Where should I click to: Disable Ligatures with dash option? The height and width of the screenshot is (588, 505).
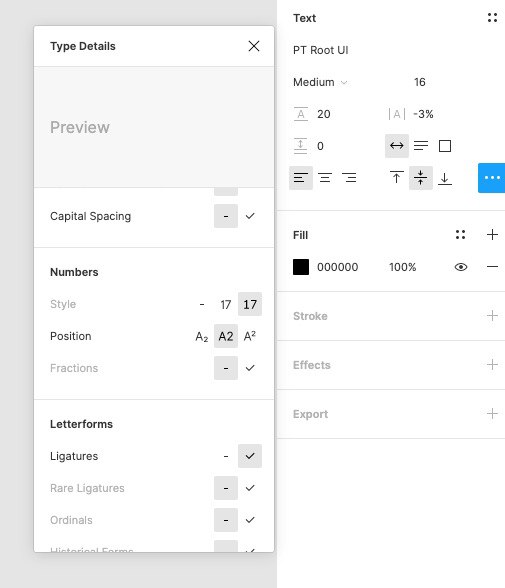click(226, 456)
